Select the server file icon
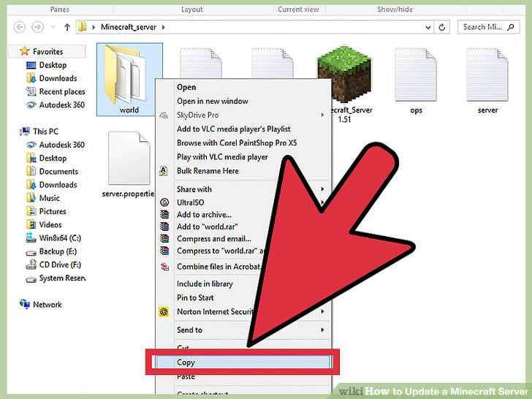 coord(487,75)
